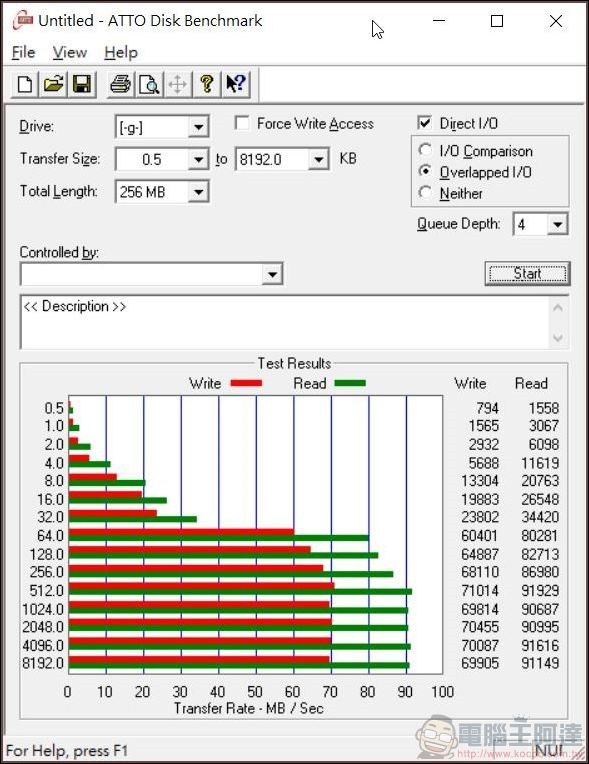Click the Description scrollbar down arrow
This screenshot has height=764, width=589.
click(558, 338)
